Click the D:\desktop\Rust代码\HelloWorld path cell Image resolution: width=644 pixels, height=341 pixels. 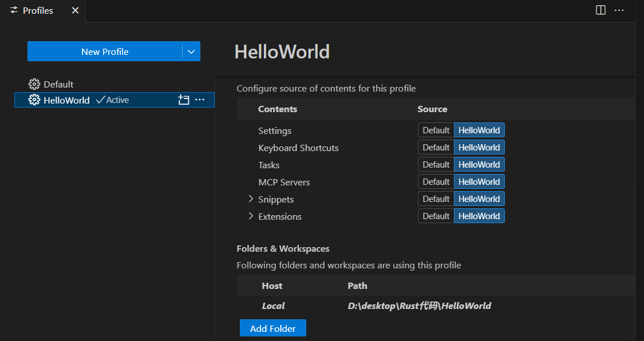click(x=420, y=306)
